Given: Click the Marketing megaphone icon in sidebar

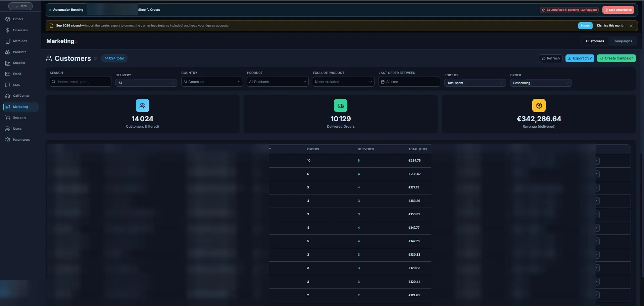Looking at the screenshot, I should coord(8,107).
